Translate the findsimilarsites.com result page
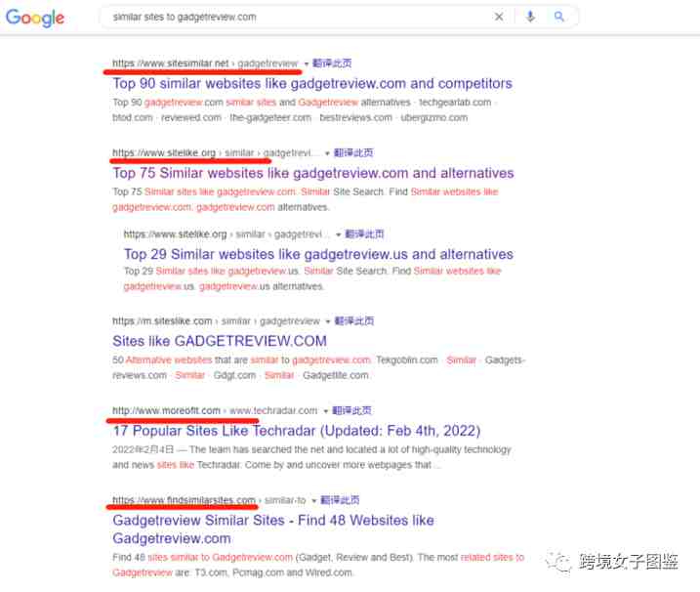Screen dimensions: 700x592 (x=340, y=500)
